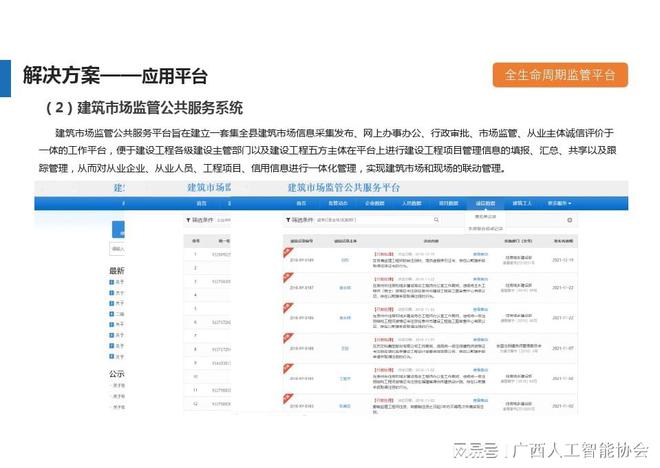Open the 建筑工人 navigation tab

click(x=523, y=203)
